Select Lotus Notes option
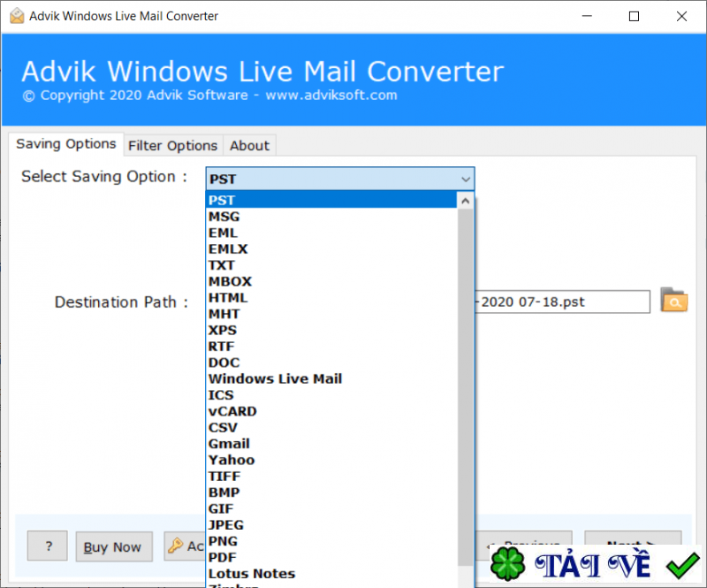 coord(331,574)
